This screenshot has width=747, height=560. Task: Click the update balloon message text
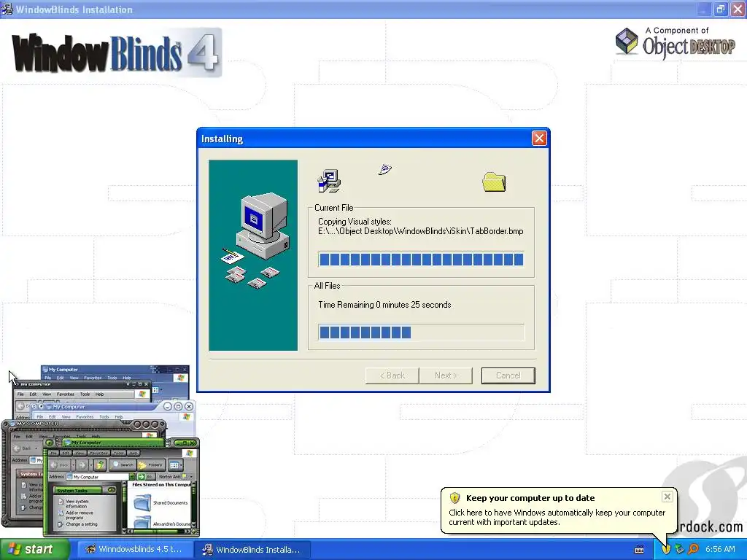pyautogui.click(x=557, y=517)
